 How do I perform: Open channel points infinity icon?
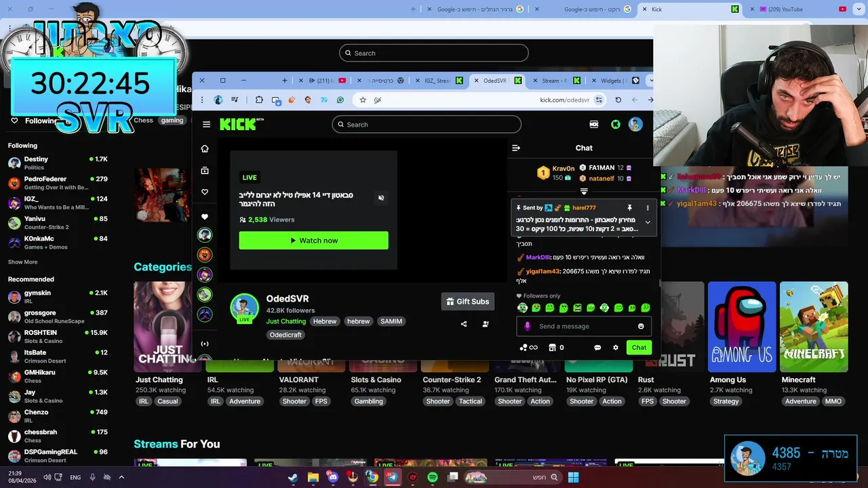point(528,348)
